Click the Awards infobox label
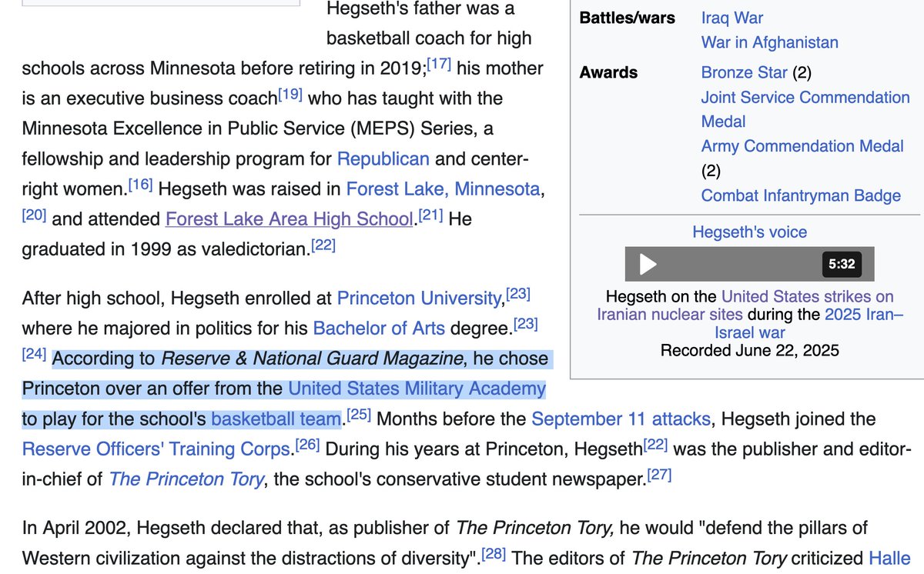924x574 pixels. point(608,72)
